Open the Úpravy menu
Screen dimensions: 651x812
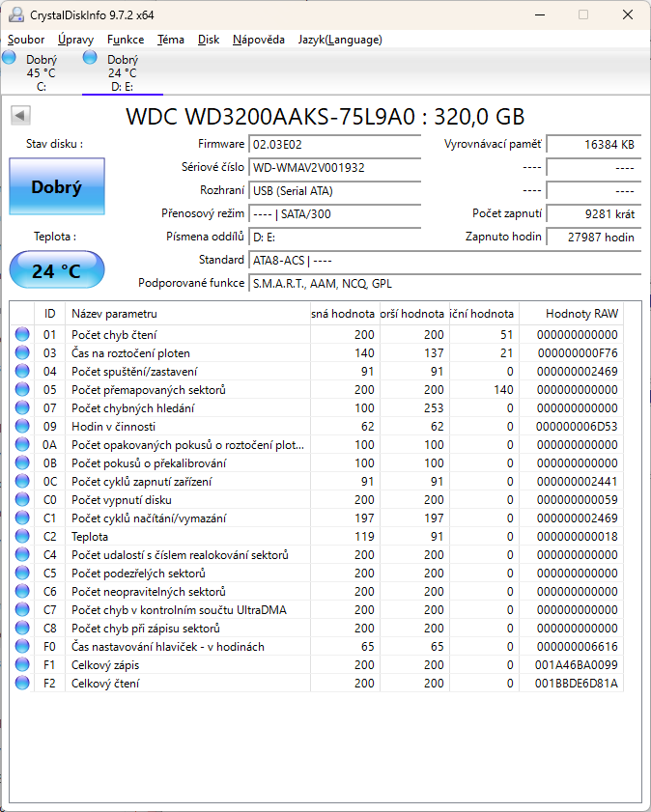click(x=75, y=40)
